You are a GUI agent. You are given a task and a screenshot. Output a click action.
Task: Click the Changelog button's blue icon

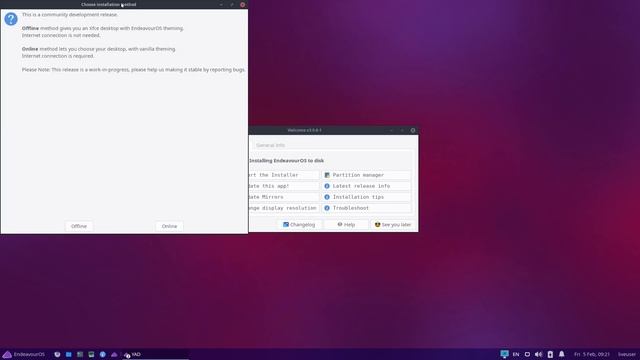click(286, 224)
